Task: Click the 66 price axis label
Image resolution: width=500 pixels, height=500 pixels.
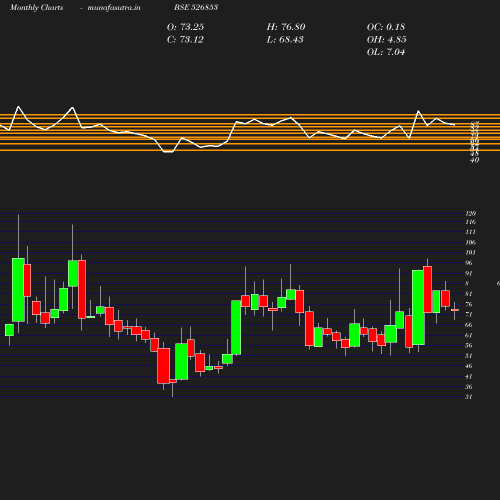Action: (x=469, y=325)
